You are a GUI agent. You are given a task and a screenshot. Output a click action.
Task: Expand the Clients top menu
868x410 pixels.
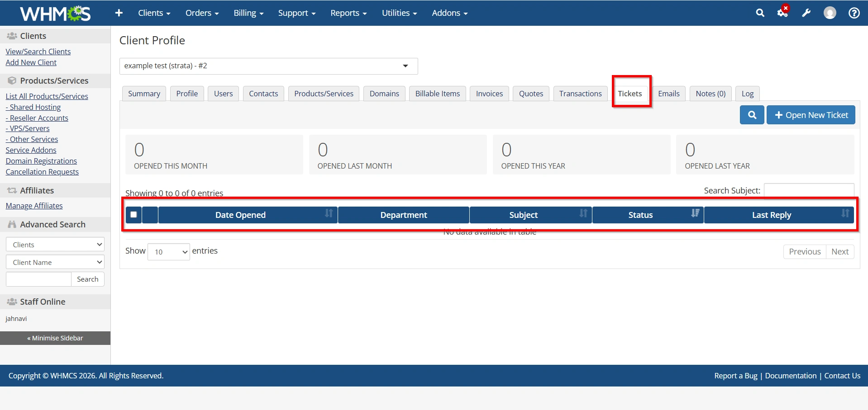154,13
